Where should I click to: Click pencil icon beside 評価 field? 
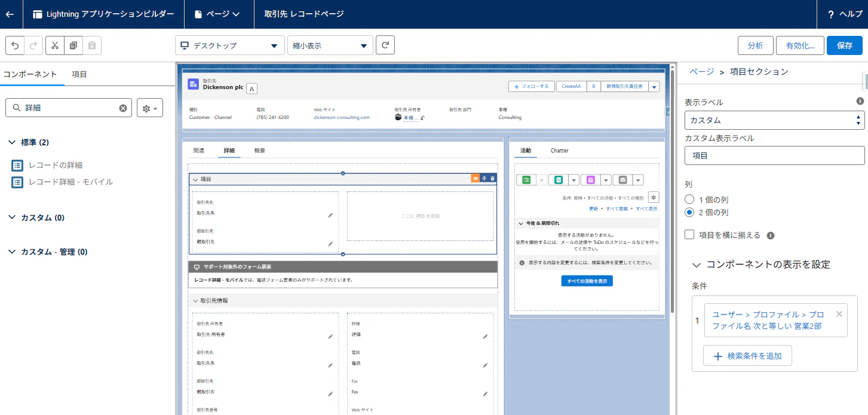pos(485,337)
